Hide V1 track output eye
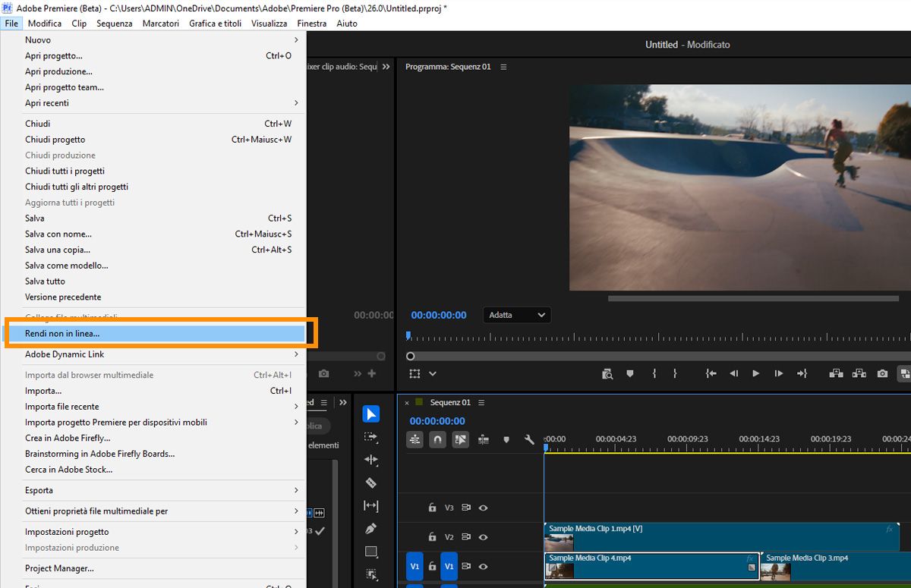Image resolution: width=911 pixels, height=588 pixels. (x=483, y=566)
